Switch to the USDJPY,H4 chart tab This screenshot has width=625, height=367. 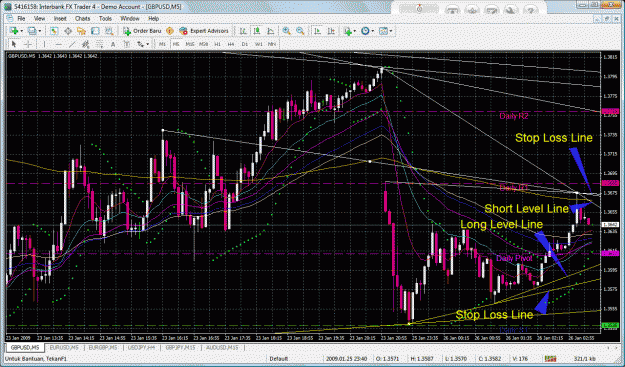click(142, 348)
